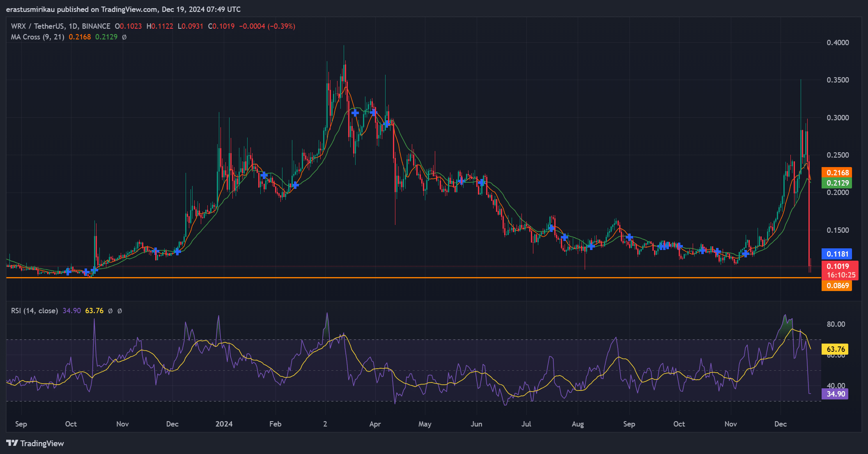Open the erastusmirikau author name in header

30,9
